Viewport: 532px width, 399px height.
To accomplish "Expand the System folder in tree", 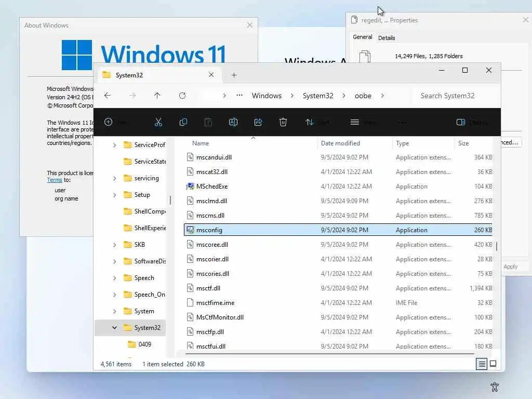I will click(x=115, y=312).
